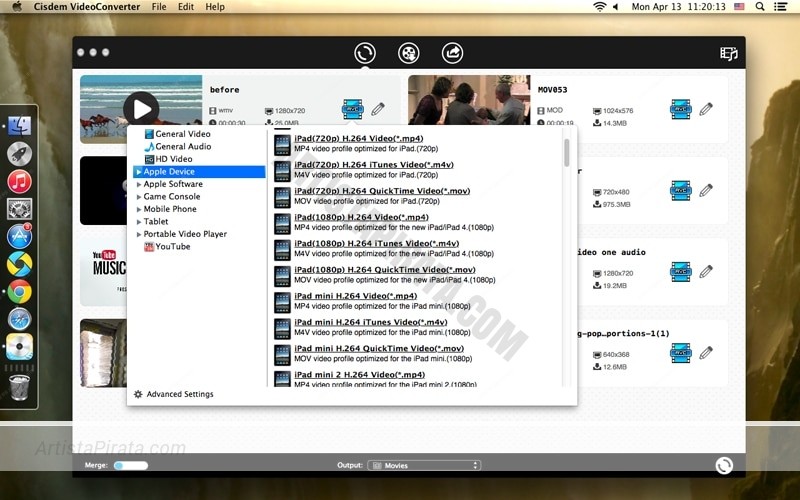Open DVD Player disc icon in dock
Screen dimensions: 800x500
19,347
